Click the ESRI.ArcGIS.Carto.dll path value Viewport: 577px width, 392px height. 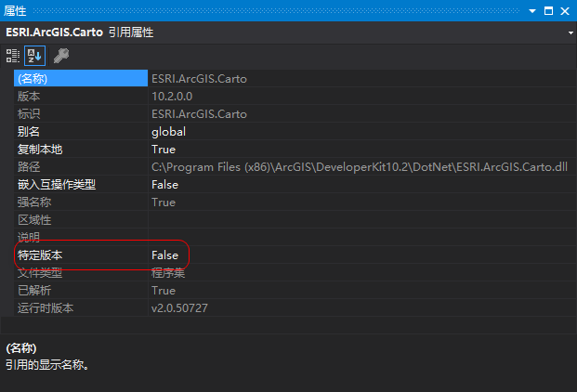tap(360, 167)
